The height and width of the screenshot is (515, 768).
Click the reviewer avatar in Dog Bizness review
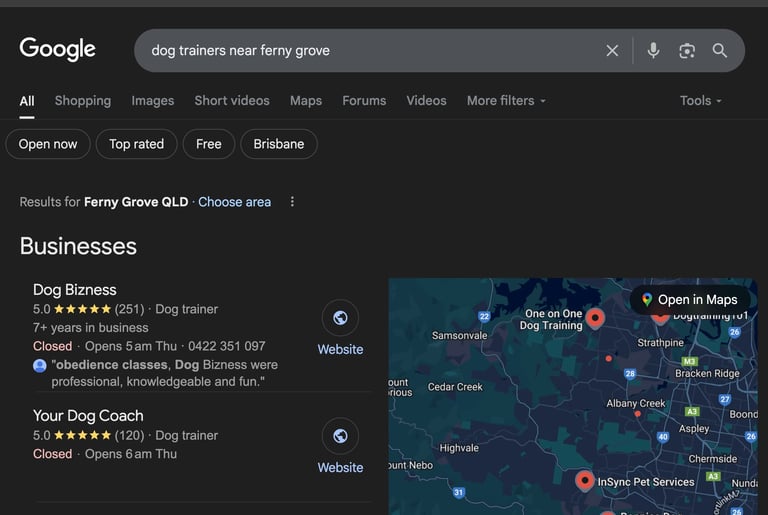[40, 366]
